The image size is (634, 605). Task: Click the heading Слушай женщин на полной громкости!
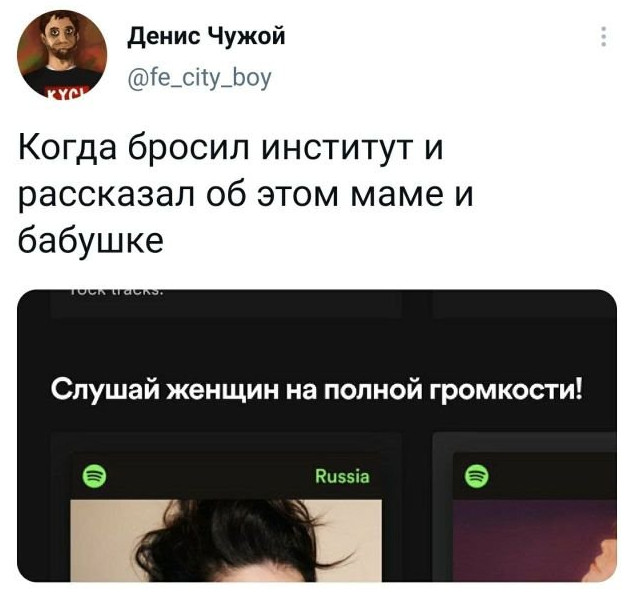pos(317,391)
